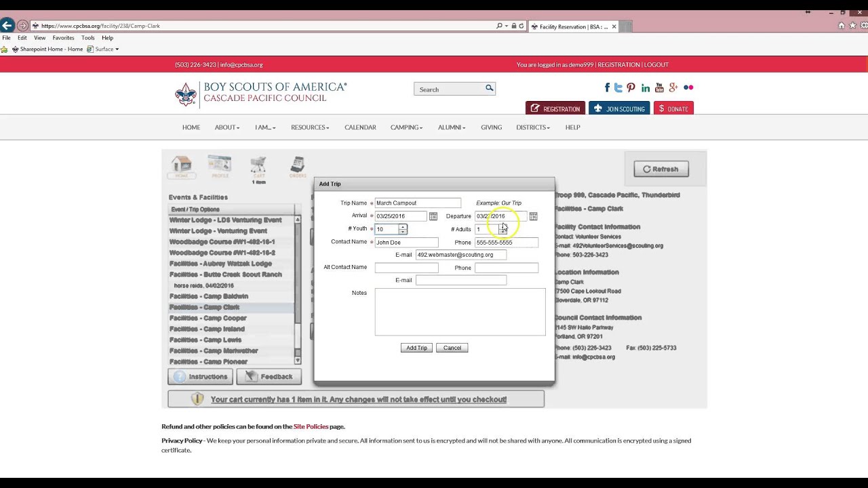The height and width of the screenshot is (488, 868).
Task: Expand the ALUMNI navigation dropdown
Action: [451, 127]
